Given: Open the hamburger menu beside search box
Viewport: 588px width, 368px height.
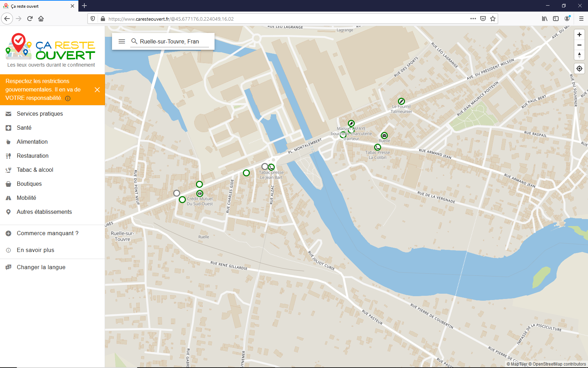Looking at the screenshot, I should click(122, 41).
